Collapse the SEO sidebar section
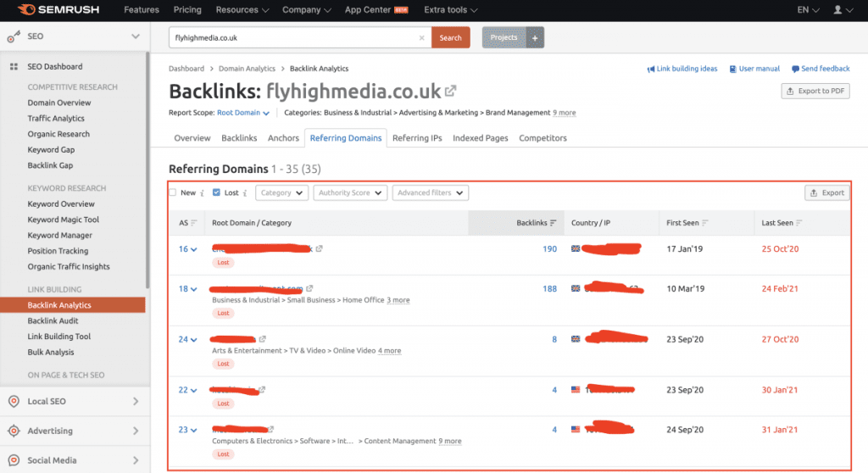The image size is (868, 473). point(135,36)
